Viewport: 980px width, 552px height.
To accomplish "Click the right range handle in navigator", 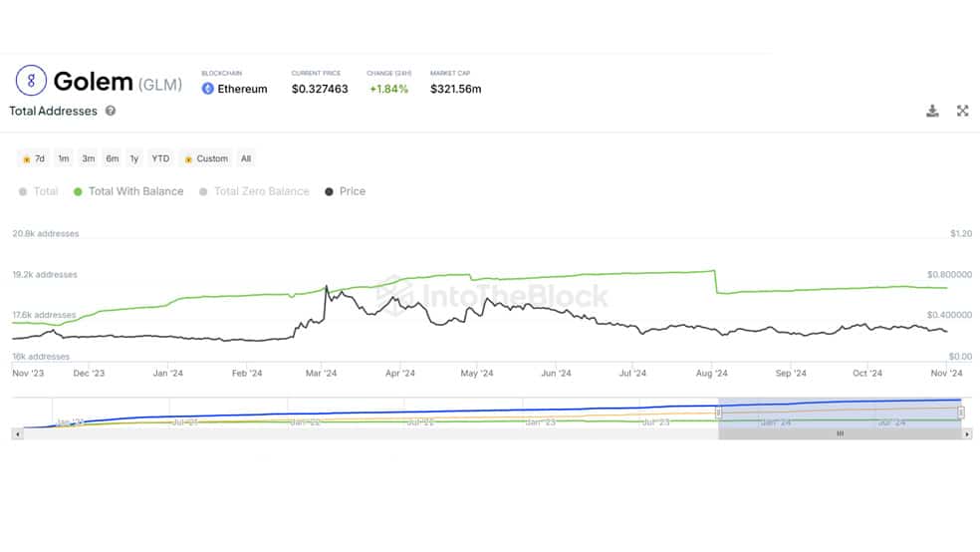I will coord(961,413).
